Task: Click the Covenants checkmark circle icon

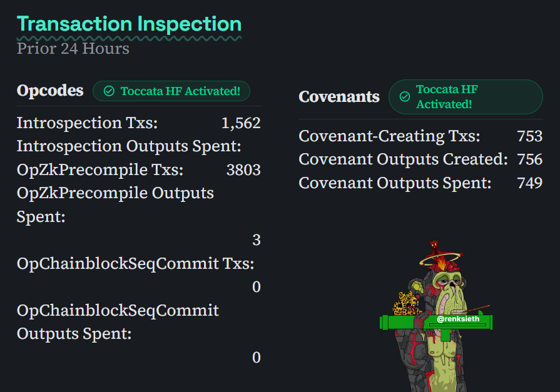Action: tap(405, 96)
